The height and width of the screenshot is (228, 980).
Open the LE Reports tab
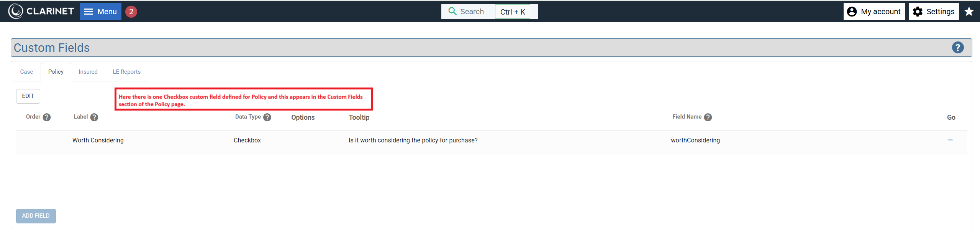(126, 72)
